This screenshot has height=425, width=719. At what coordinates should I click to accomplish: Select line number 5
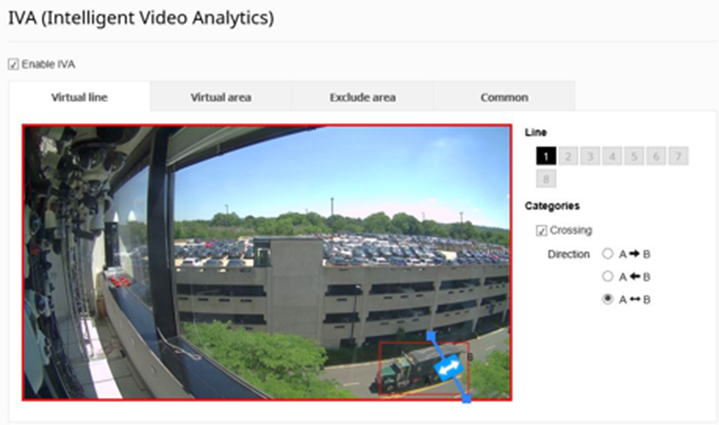point(634,156)
